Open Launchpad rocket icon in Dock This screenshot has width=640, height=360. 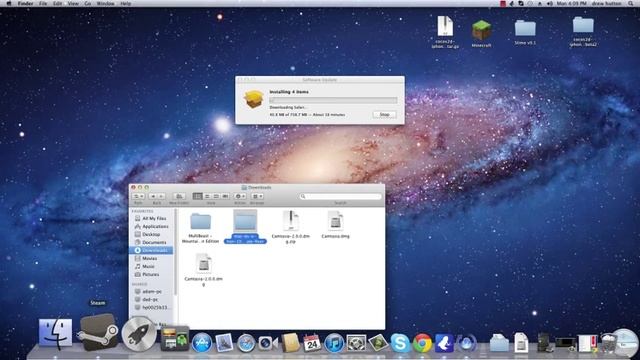139,334
